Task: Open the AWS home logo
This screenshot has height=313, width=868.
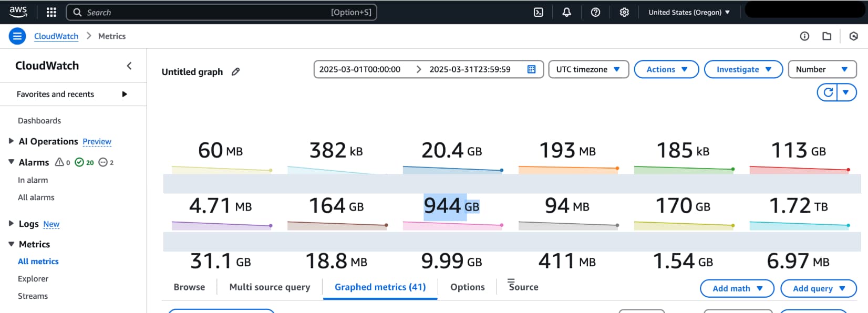Action: [18, 12]
